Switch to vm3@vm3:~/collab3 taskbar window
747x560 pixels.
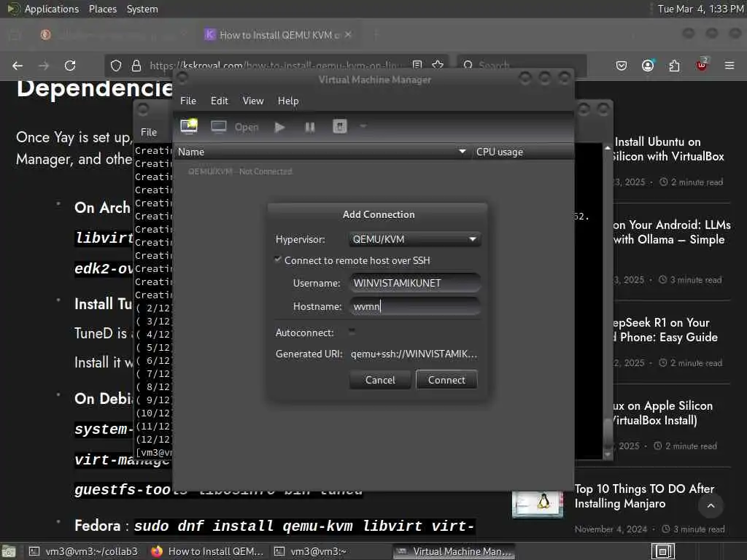[x=84, y=551]
